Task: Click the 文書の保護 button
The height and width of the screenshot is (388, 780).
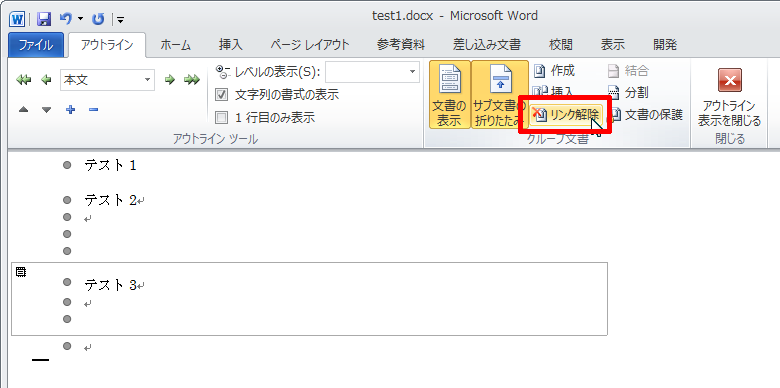Action: coord(646,115)
